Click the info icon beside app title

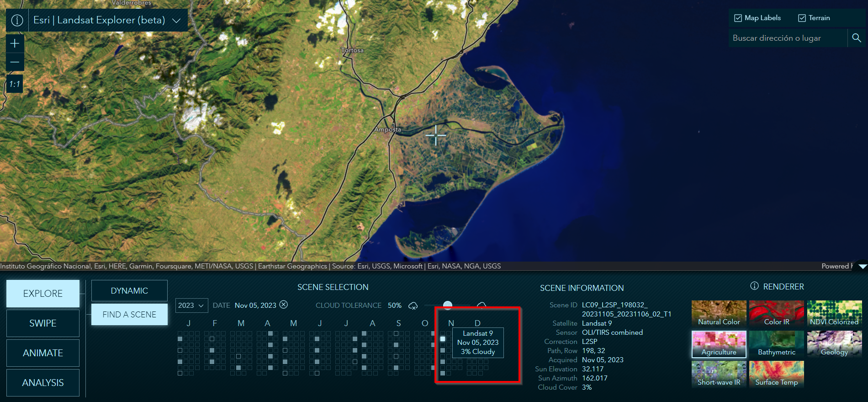17,21
